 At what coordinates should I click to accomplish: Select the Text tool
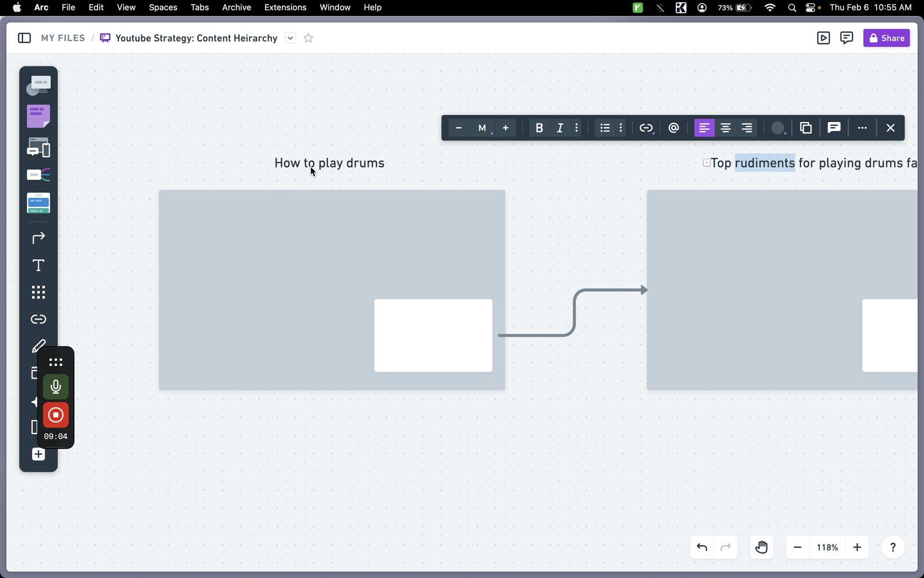coord(39,265)
